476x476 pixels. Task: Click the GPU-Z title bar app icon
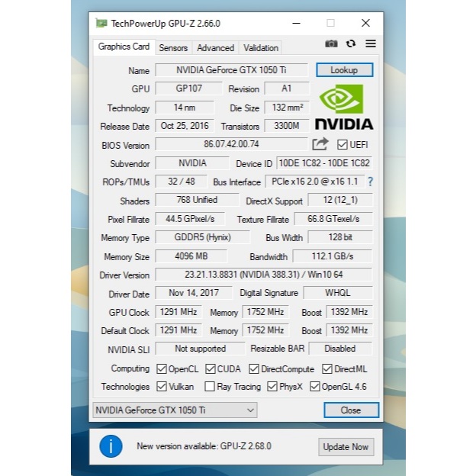coord(101,23)
